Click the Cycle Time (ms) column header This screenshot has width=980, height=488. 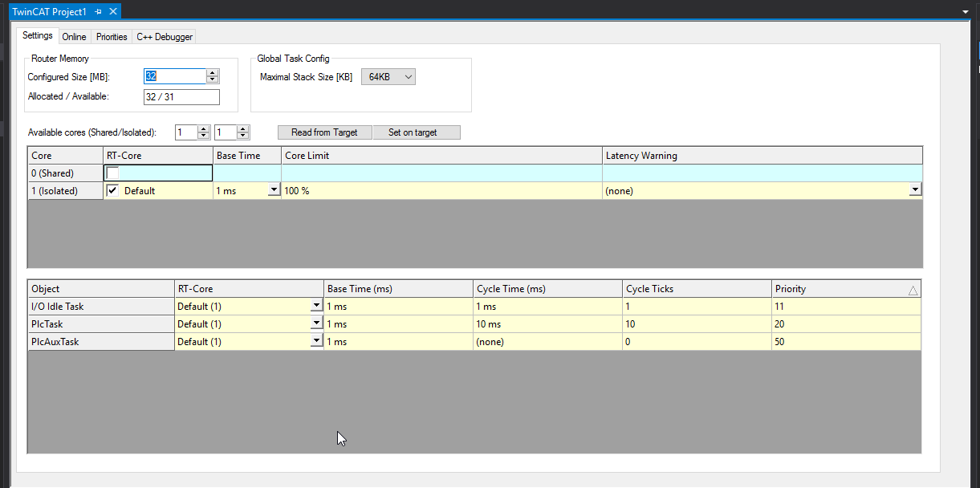tap(548, 289)
